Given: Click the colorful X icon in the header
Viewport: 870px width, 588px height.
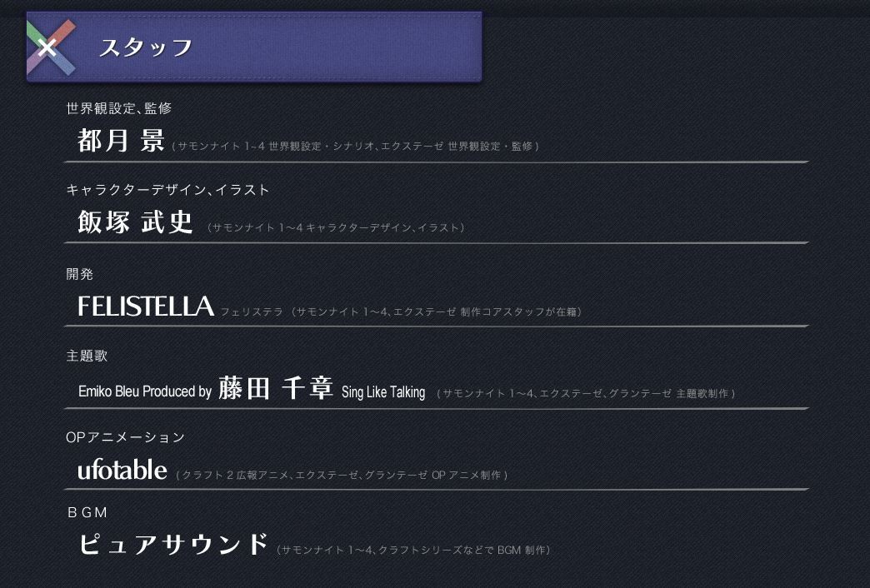Looking at the screenshot, I should (51, 47).
